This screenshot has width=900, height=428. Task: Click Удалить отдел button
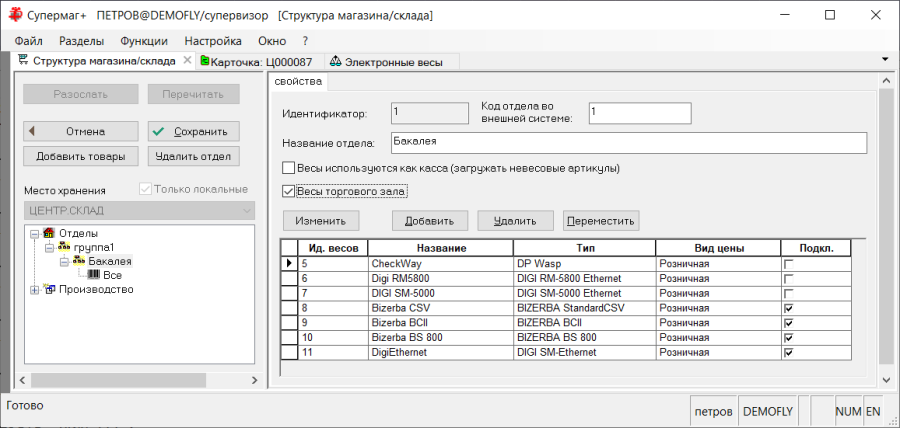pyautogui.click(x=193, y=156)
